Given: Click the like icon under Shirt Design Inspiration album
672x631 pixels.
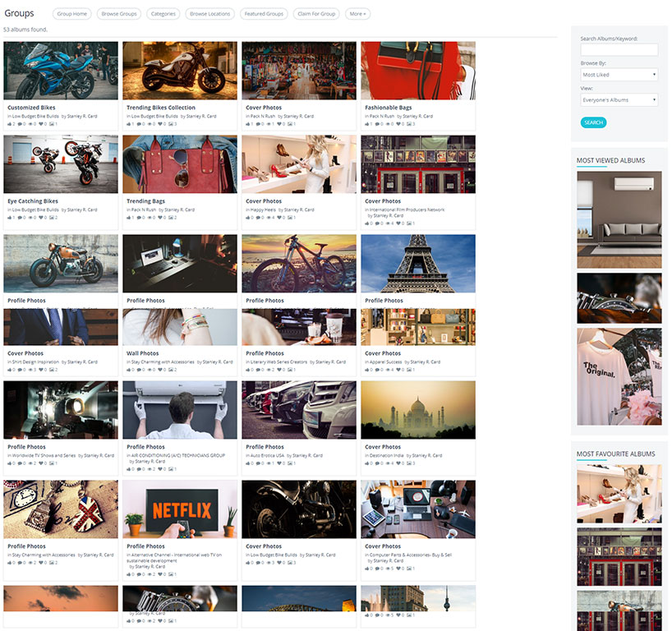Looking at the screenshot, I should pos(9,370).
